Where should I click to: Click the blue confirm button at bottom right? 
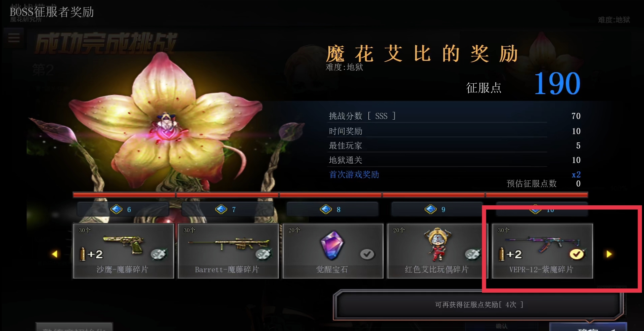pos(588,327)
